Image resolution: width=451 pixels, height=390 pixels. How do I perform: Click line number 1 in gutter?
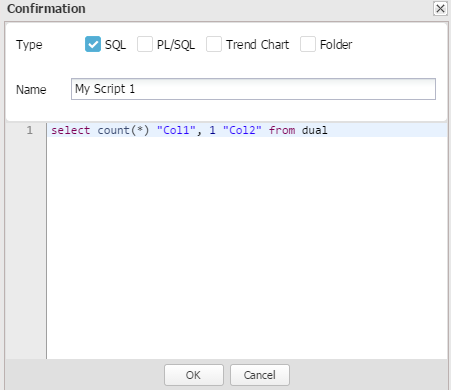(x=30, y=130)
